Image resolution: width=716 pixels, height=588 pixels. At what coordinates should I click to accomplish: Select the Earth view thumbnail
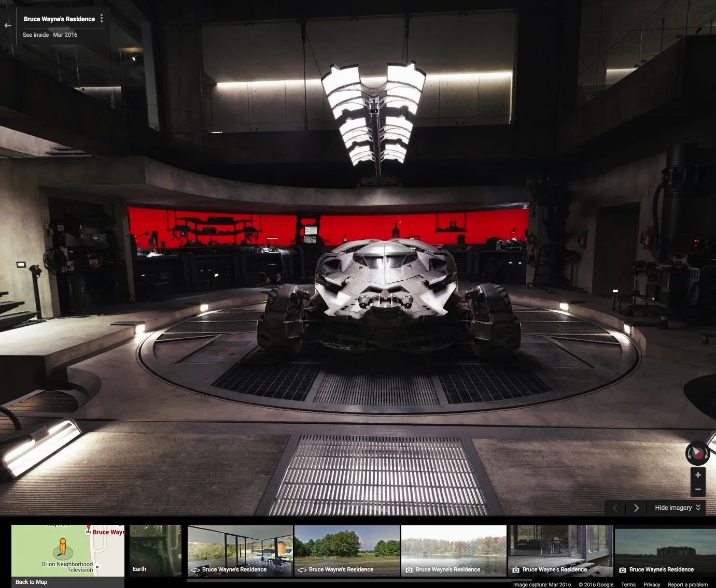(x=156, y=551)
